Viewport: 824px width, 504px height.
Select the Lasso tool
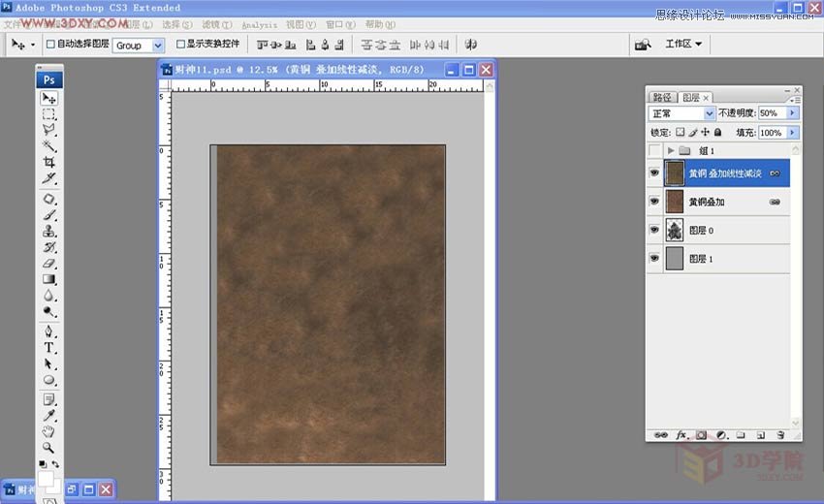[48, 130]
